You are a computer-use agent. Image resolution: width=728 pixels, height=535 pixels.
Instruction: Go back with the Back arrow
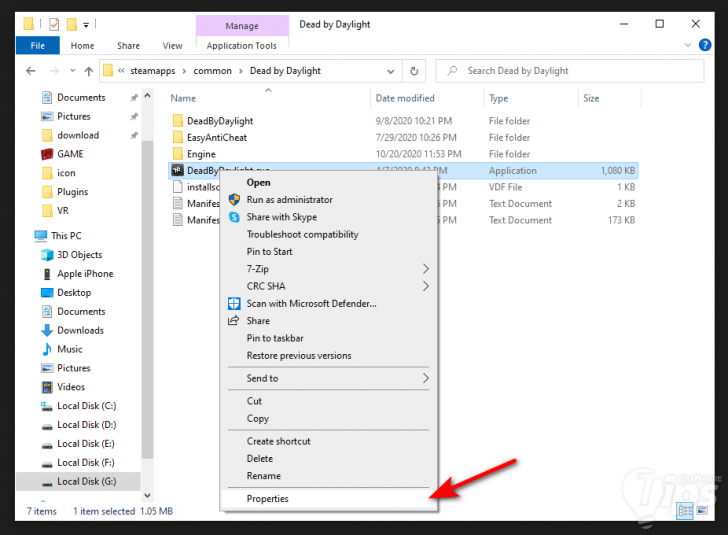[x=31, y=71]
